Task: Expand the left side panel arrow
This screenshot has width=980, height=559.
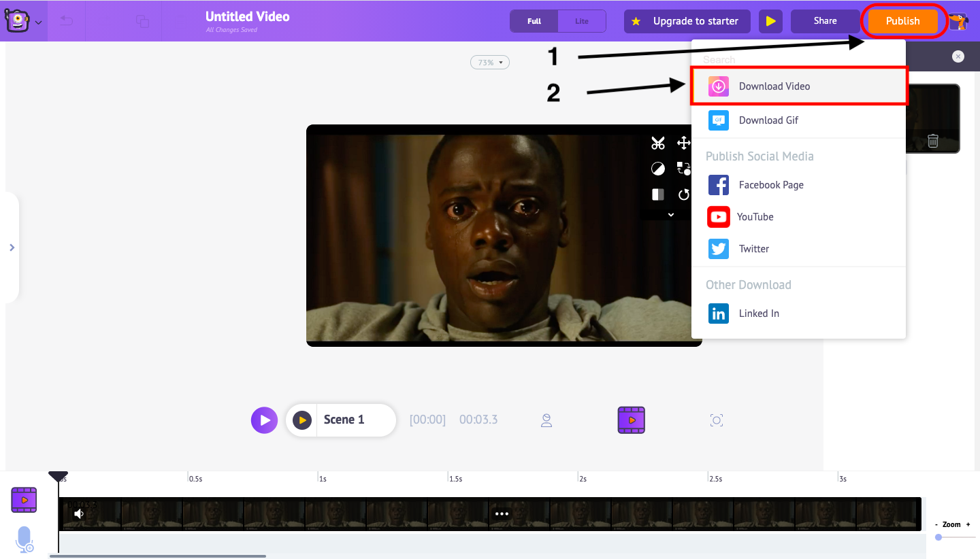Action: coord(12,248)
